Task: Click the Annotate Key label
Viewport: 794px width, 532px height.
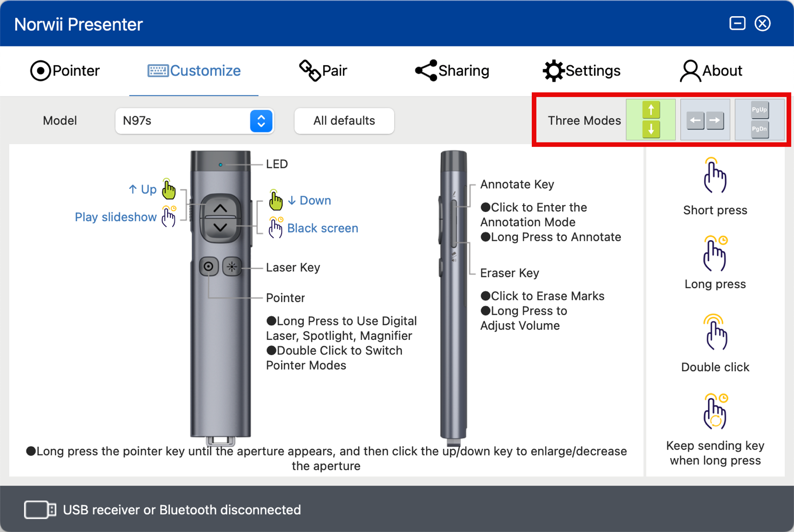Action: tap(517, 185)
